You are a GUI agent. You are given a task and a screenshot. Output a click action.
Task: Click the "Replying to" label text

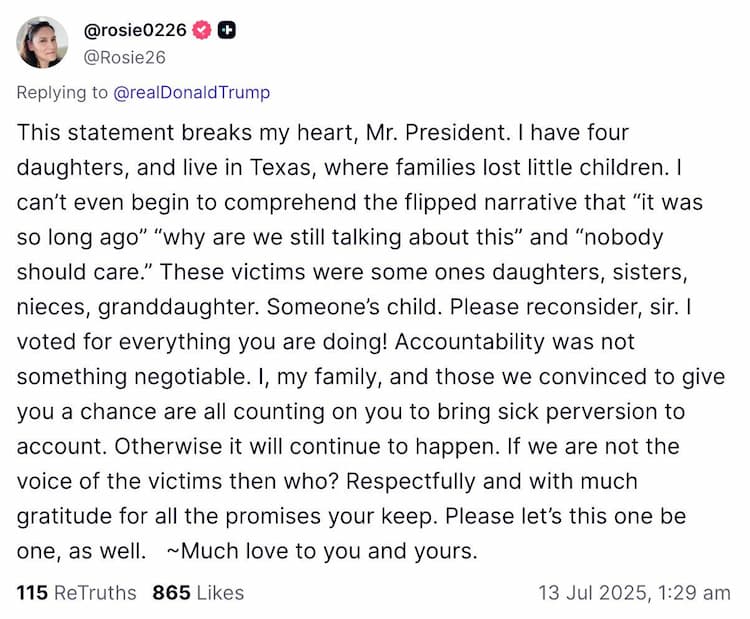(x=62, y=93)
